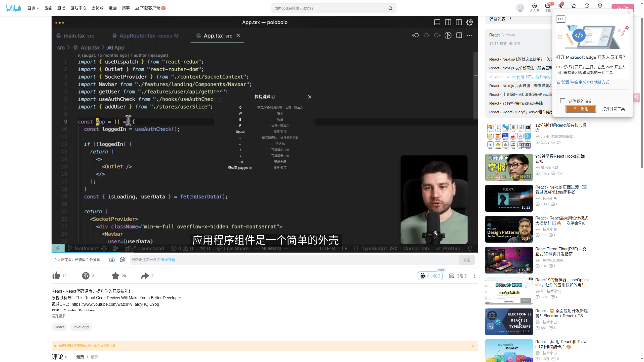
Task: Click the 打开开发工具 button
Action: point(614,109)
